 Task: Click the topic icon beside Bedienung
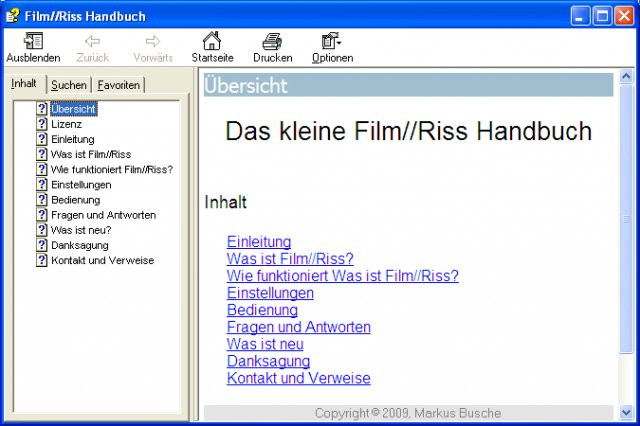pyautogui.click(x=42, y=200)
